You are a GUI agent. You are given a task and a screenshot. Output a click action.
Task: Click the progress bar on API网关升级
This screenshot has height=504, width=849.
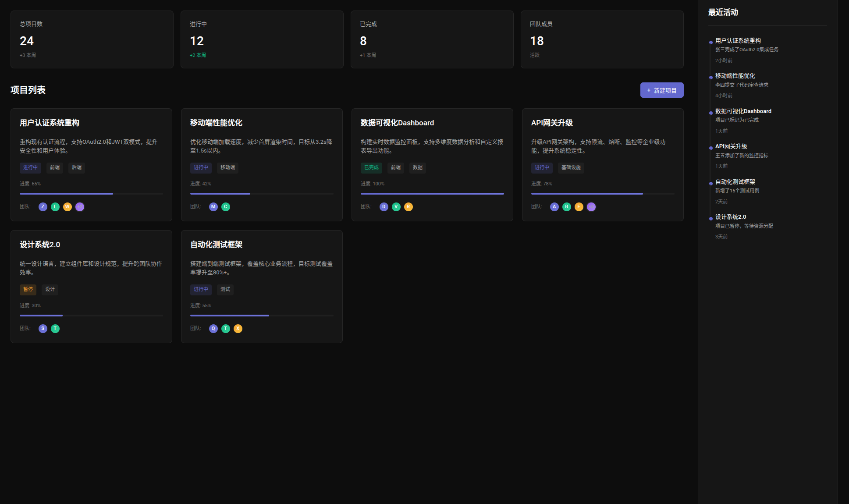click(602, 193)
